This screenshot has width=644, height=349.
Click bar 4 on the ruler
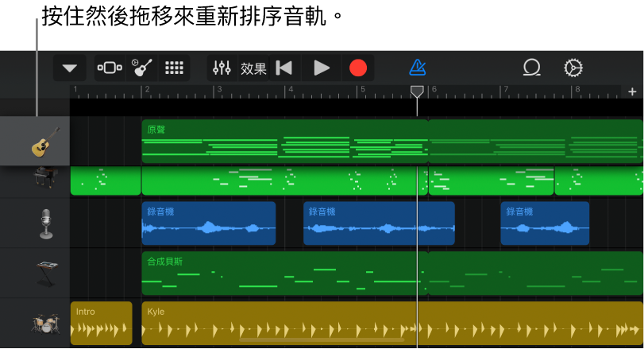(x=291, y=90)
